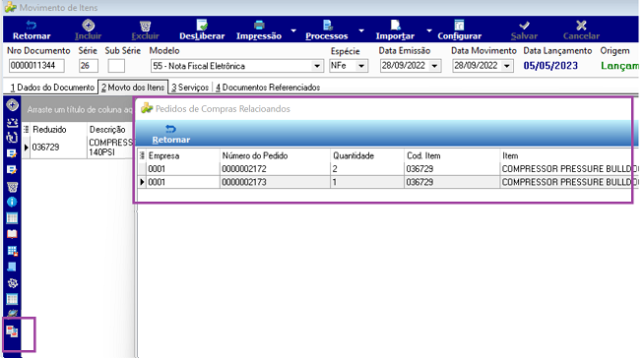Open the Data Movimento date dropdown
The image size is (644, 358).
507,66
